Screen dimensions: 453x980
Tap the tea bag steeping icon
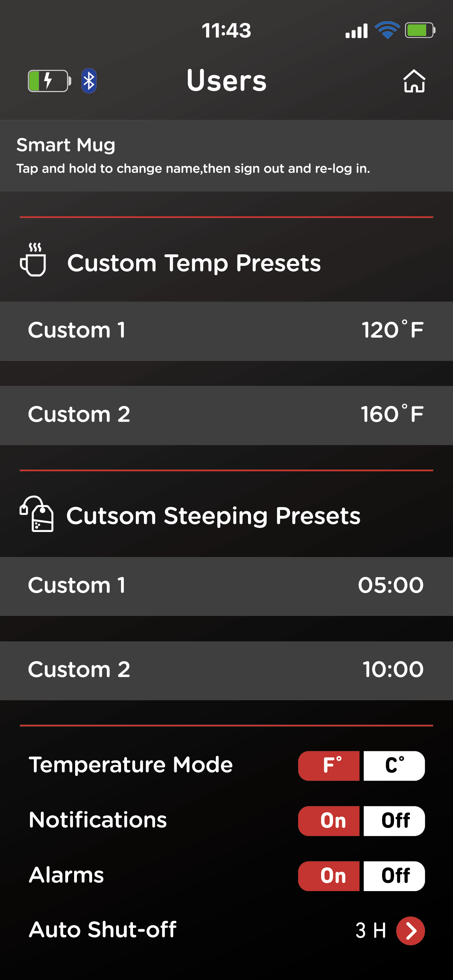pos(37,514)
